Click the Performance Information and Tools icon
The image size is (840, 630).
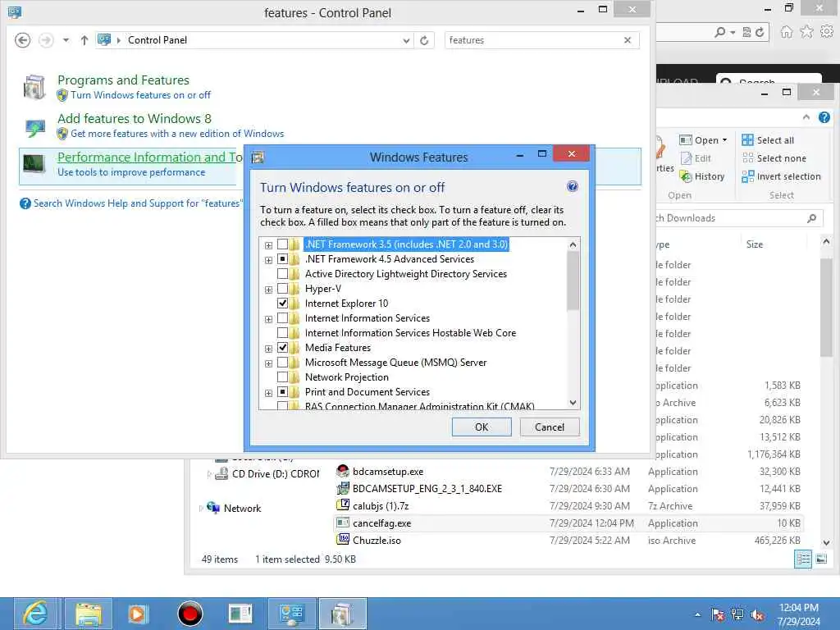[34, 164]
